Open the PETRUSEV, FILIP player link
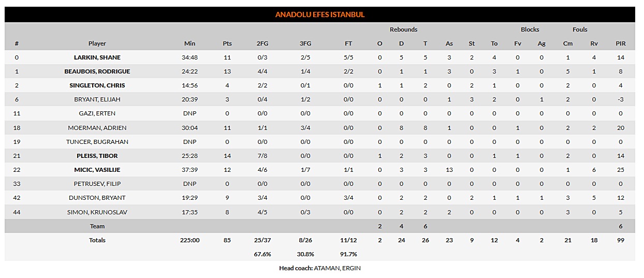The width and height of the screenshot is (644, 278). [97, 184]
